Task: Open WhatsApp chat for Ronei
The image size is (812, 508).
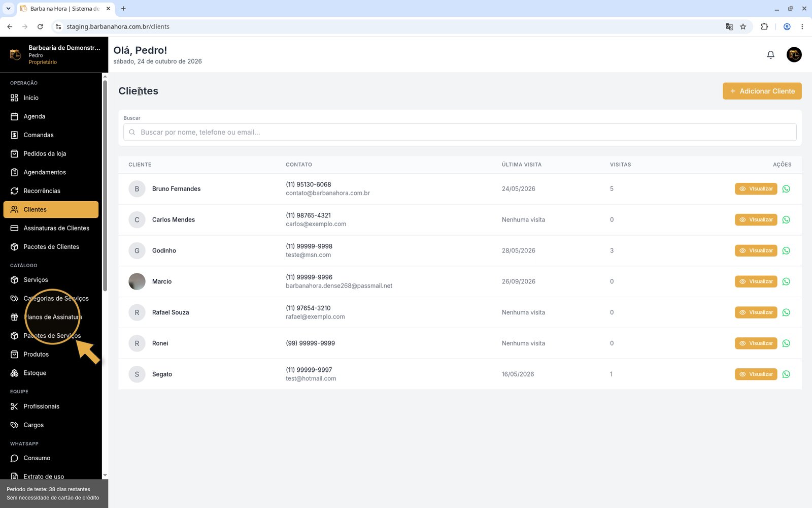Action: (786, 344)
